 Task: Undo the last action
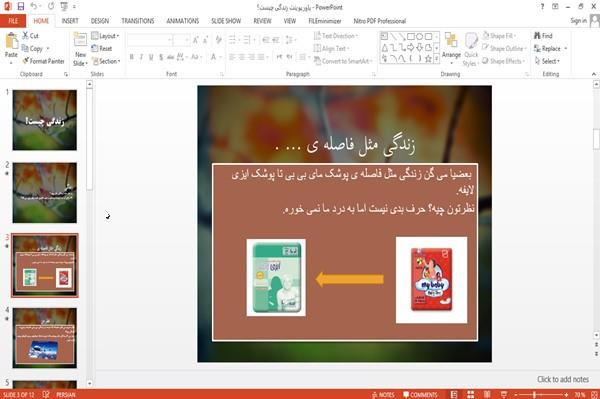point(34,7)
